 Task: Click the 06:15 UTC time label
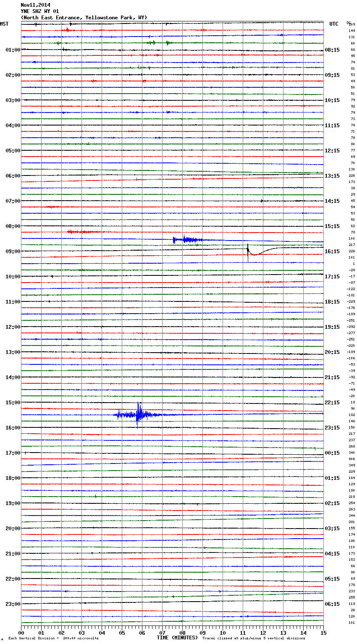click(332, 604)
